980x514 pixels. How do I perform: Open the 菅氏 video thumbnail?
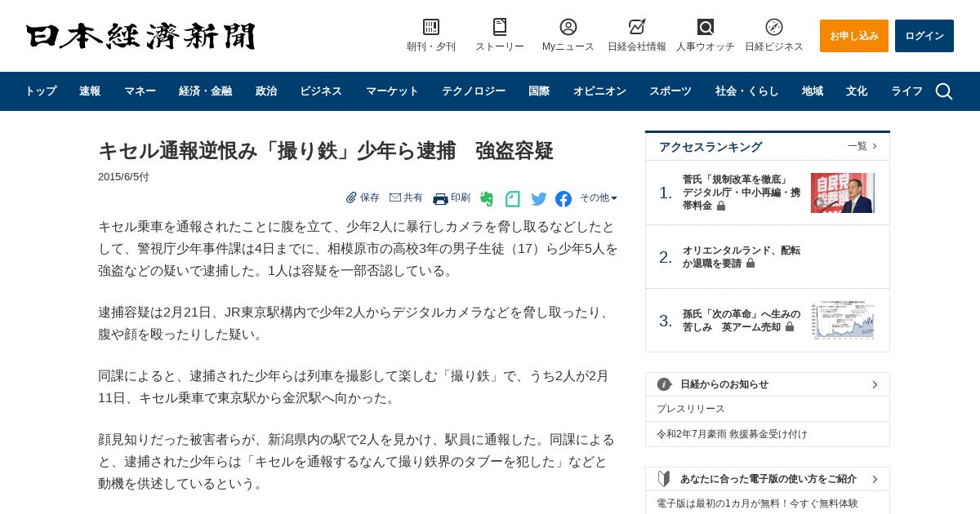(843, 193)
